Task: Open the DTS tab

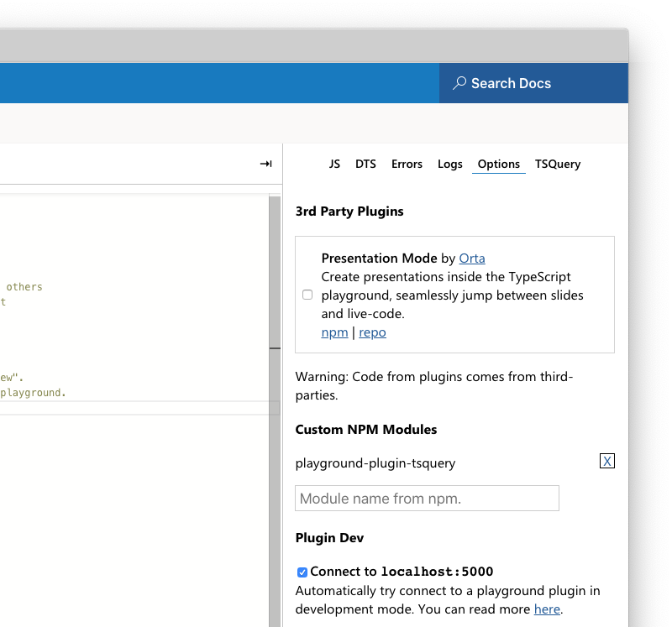Action: tap(365, 164)
